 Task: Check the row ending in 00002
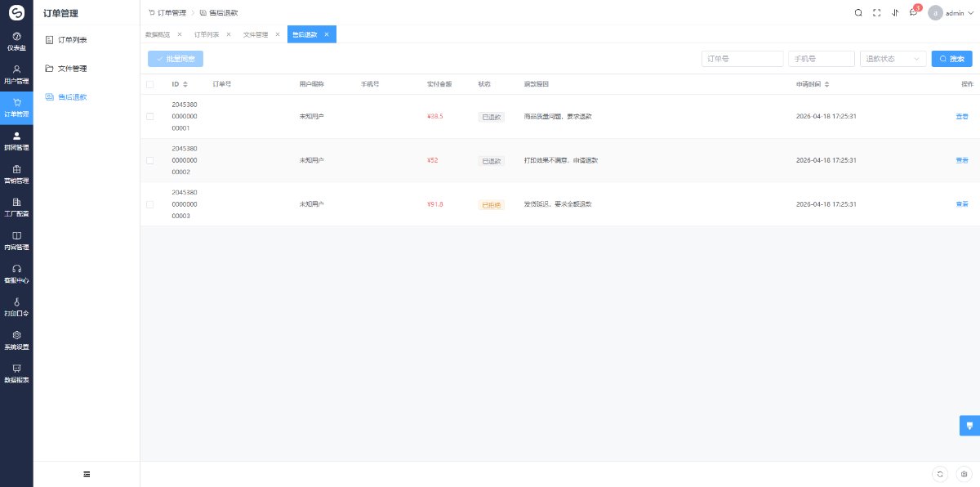tap(149, 160)
